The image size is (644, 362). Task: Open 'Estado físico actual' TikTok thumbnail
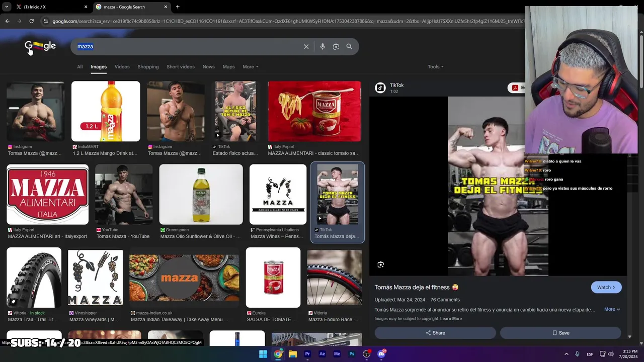(235, 111)
